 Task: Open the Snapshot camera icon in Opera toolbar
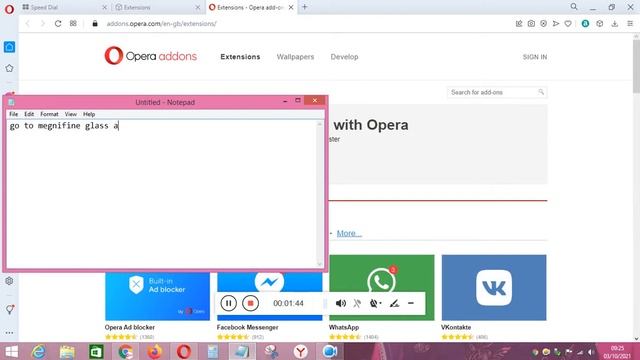(531, 24)
